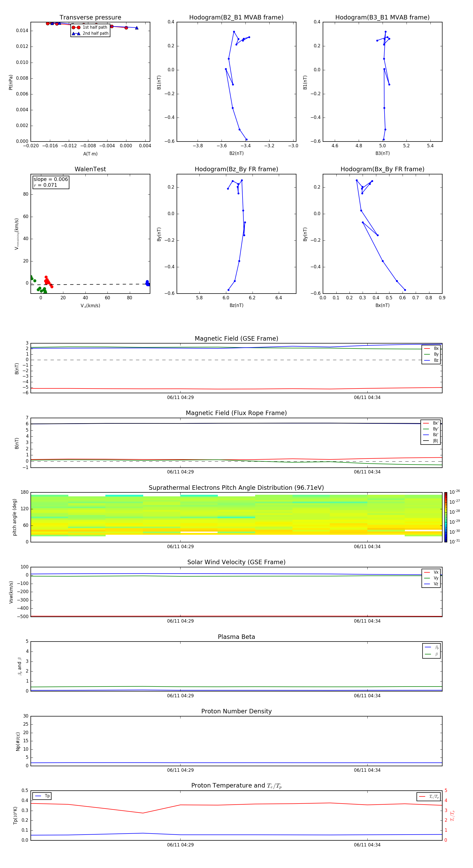Click the 'Bx(nT)' x-axis label
Viewport: 473px width, 868px height.
(x=382, y=305)
